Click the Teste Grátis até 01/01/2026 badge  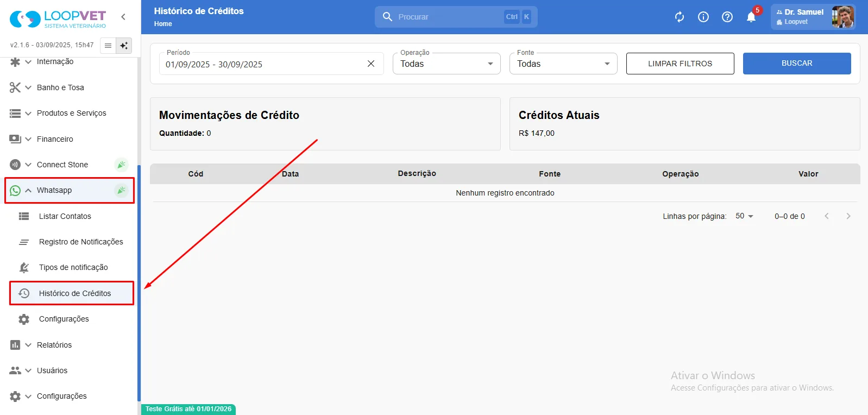pos(188,409)
